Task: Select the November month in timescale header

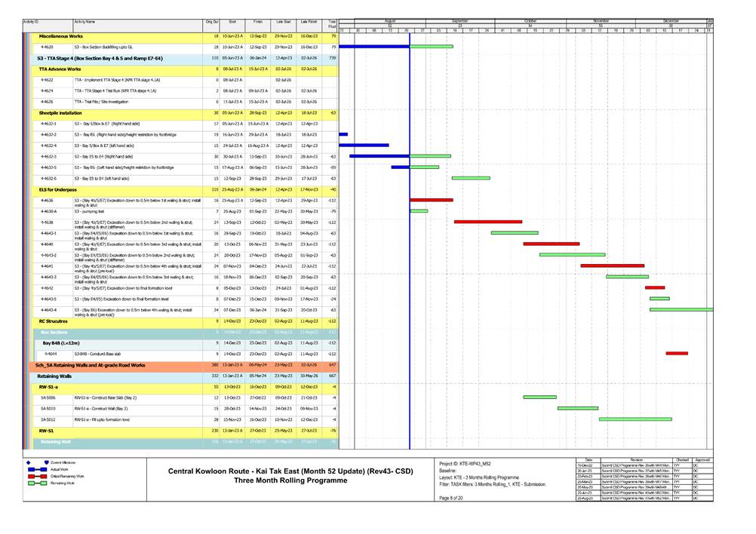Action: pyautogui.click(x=601, y=21)
